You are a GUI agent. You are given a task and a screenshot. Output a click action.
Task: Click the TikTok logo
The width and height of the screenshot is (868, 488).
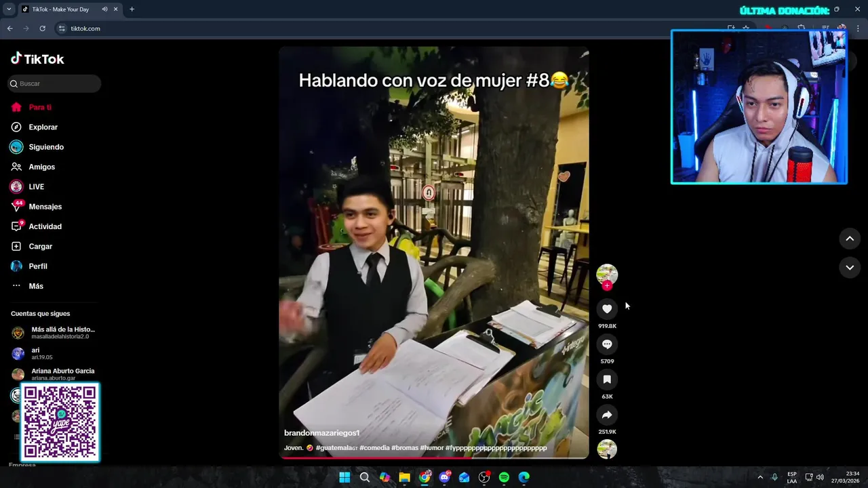tap(37, 59)
